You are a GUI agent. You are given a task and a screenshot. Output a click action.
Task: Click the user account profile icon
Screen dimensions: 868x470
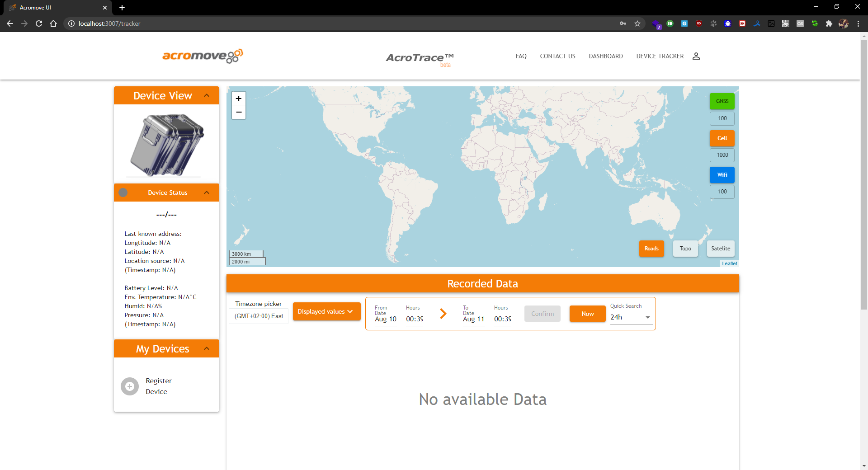click(696, 56)
